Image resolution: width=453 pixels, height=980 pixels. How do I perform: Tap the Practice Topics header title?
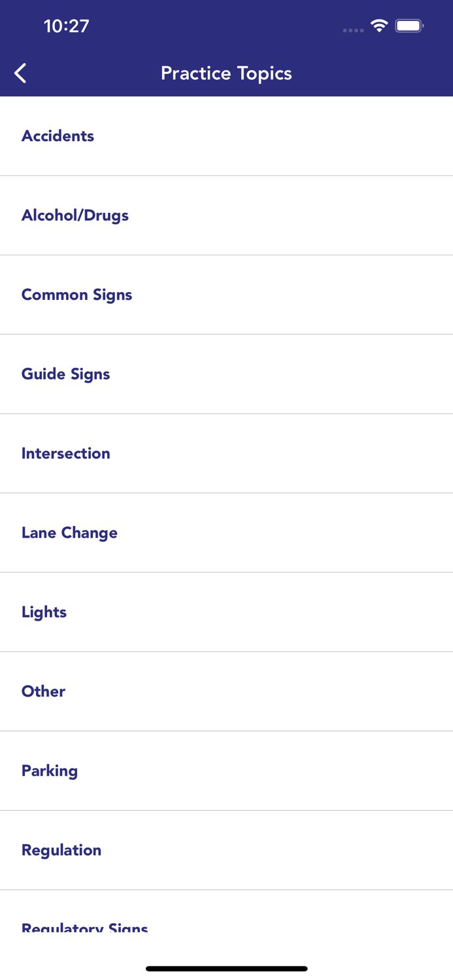(x=226, y=73)
